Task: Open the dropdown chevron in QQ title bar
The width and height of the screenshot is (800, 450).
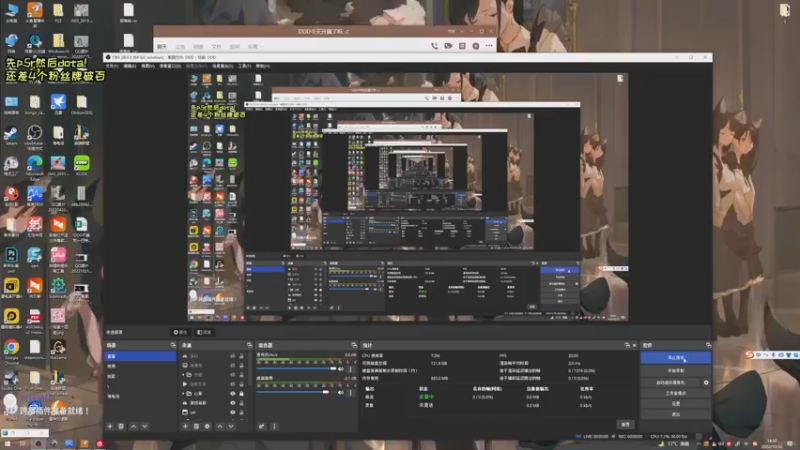Action: click(462, 31)
